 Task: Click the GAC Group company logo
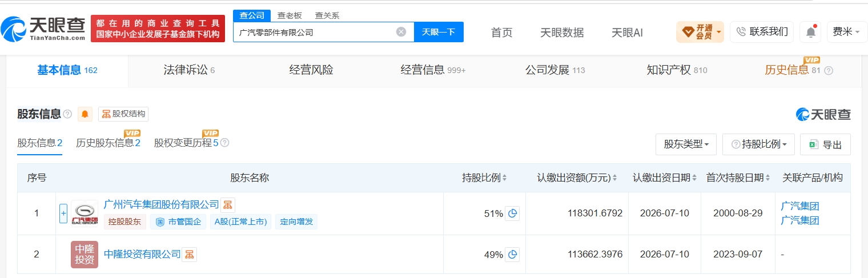85,213
